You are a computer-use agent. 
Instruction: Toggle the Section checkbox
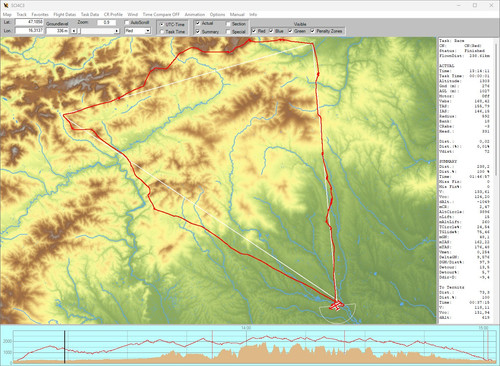pyautogui.click(x=228, y=24)
